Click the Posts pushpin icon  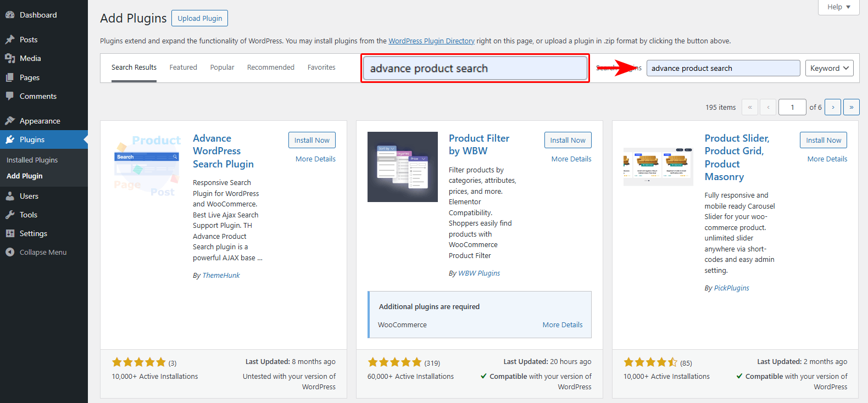coord(10,40)
